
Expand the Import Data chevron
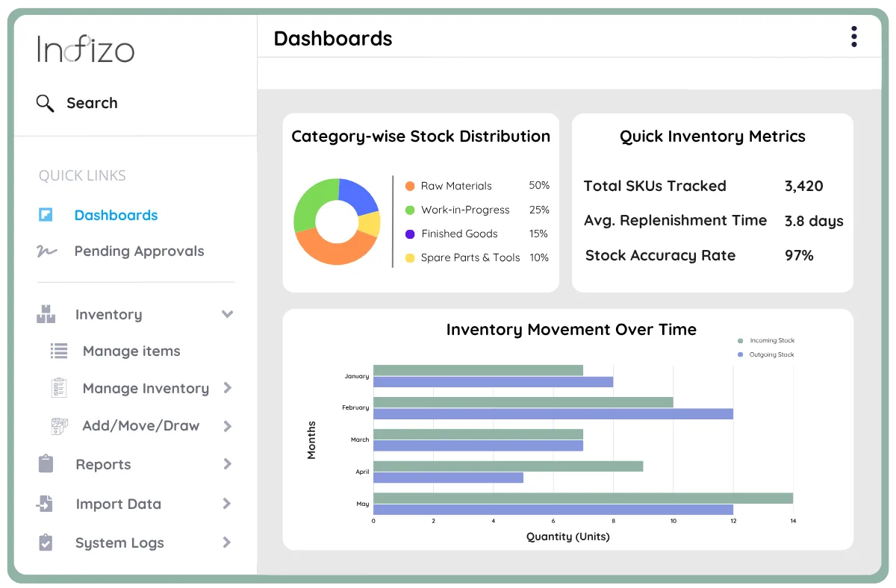[227, 504]
